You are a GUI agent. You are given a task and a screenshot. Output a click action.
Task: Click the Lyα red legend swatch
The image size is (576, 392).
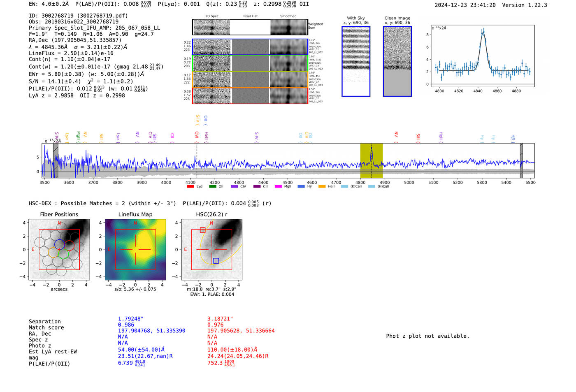pos(190,187)
